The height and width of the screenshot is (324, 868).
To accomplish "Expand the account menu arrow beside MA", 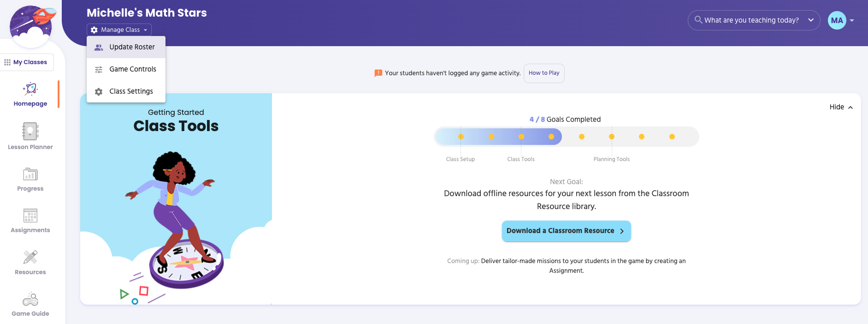I will [852, 20].
